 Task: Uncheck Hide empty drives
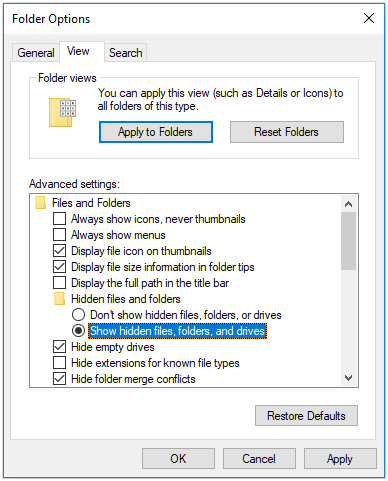tap(59, 347)
